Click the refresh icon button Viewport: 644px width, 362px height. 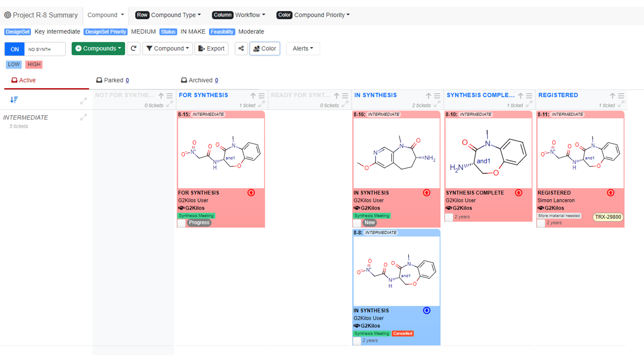point(134,49)
